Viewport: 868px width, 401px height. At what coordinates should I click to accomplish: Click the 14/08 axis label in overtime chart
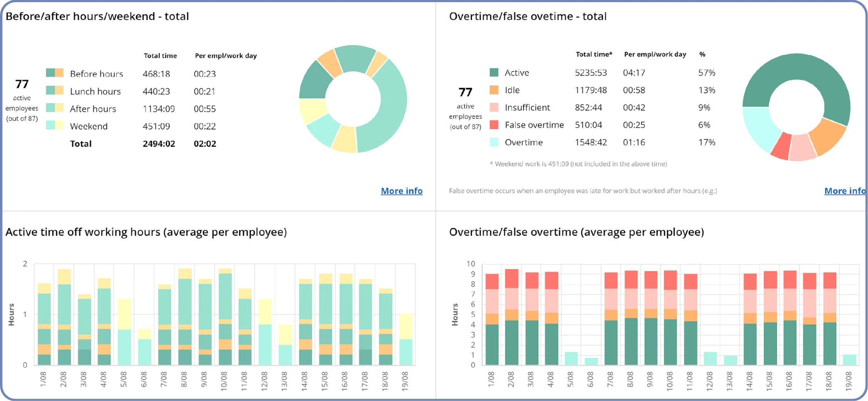pyautogui.click(x=750, y=381)
